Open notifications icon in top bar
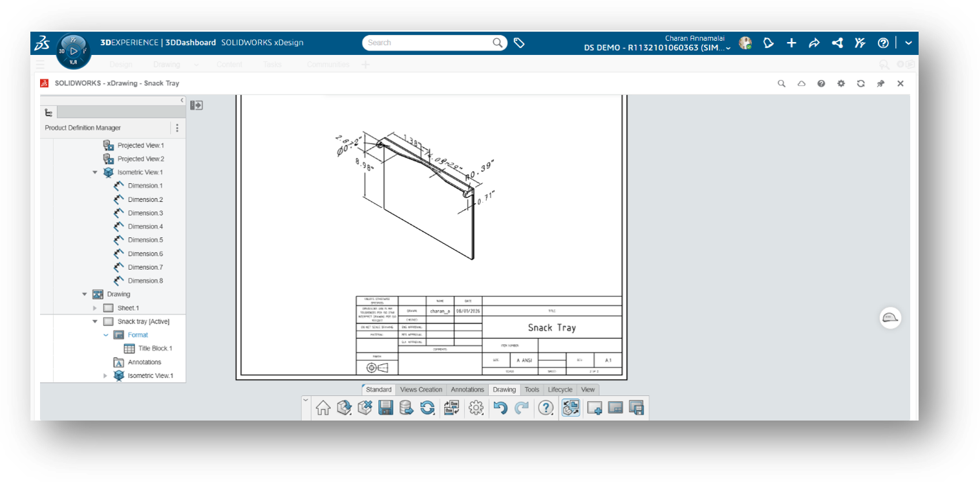 coord(768,43)
